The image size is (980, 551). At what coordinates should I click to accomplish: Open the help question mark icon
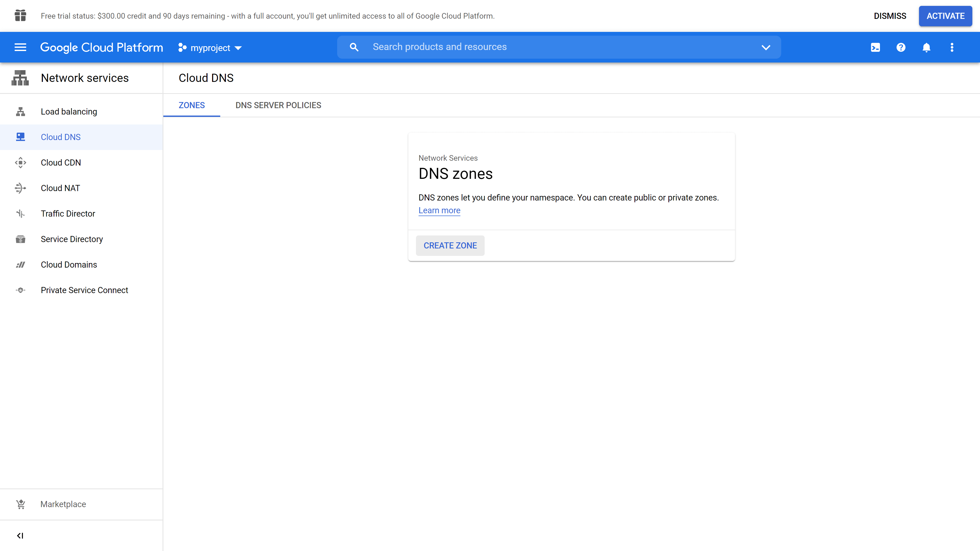click(x=901, y=47)
